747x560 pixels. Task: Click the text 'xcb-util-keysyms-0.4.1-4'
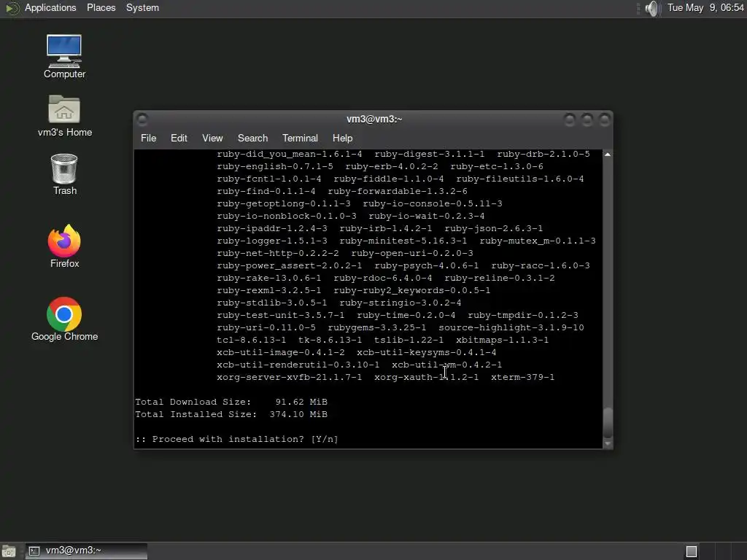tap(426, 352)
